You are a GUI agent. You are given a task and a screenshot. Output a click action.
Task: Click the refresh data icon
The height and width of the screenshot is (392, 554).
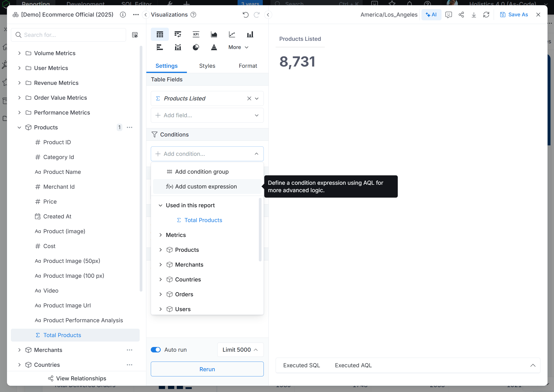point(486,15)
